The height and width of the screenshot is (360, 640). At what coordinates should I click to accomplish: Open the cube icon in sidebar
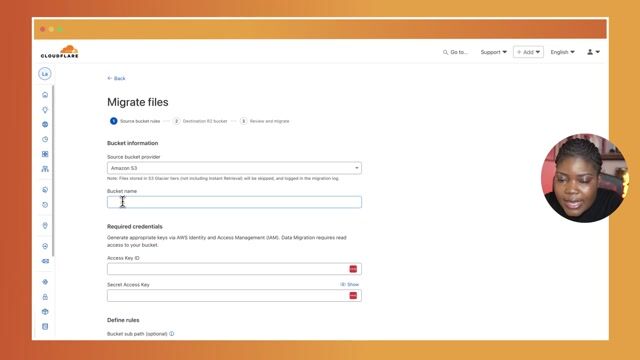[x=45, y=311]
